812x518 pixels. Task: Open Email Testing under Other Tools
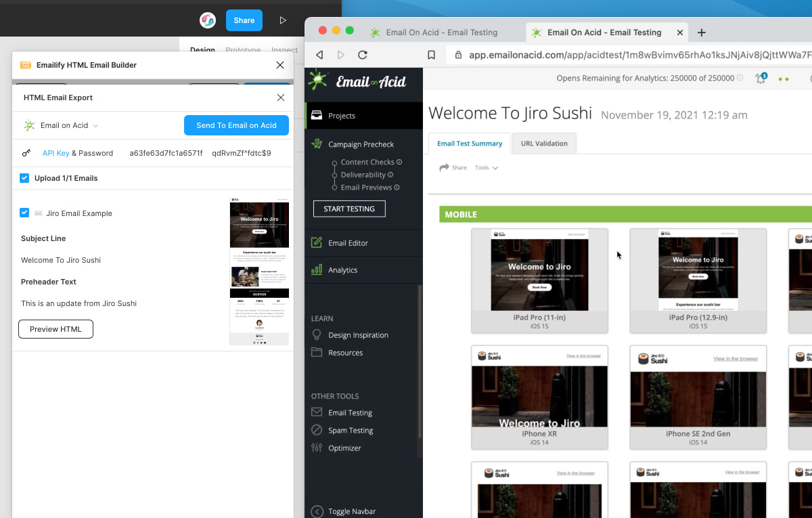tap(350, 413)
